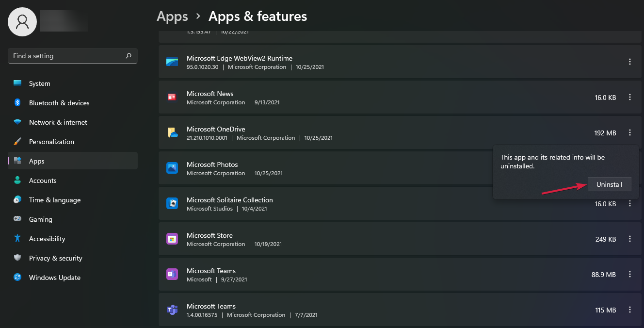
Task: Select the Apps sidebar item
Action: click(73, 161)
